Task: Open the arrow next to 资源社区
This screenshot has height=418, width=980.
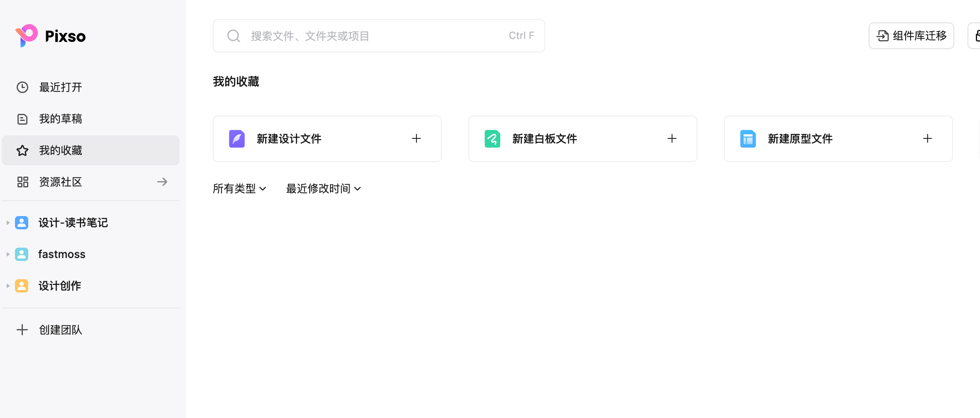Action: click(x=162, y=182)
